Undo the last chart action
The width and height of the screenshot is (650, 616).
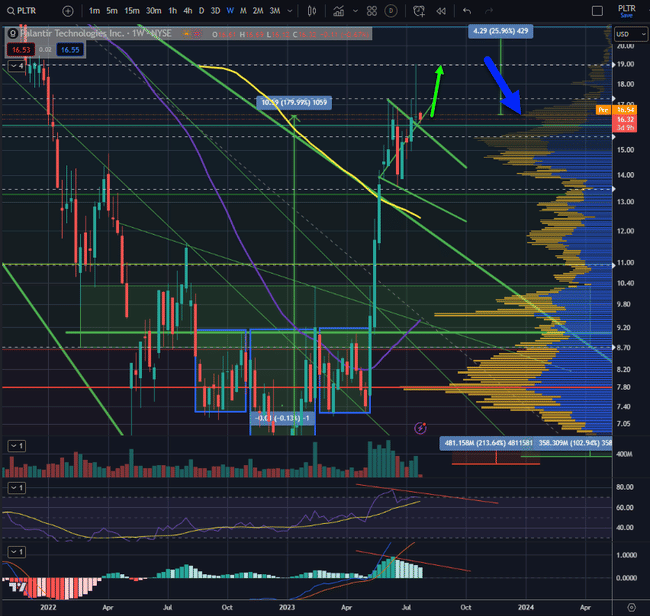[466, 10]
